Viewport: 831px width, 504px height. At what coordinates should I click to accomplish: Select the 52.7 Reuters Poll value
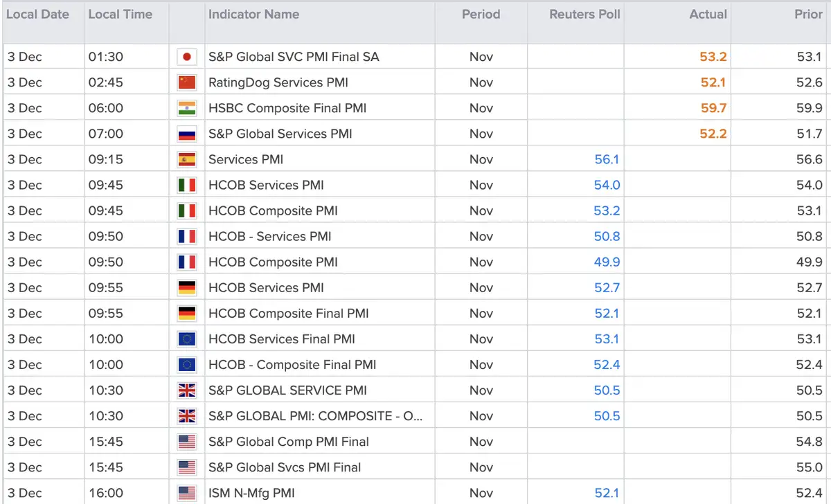607,287
